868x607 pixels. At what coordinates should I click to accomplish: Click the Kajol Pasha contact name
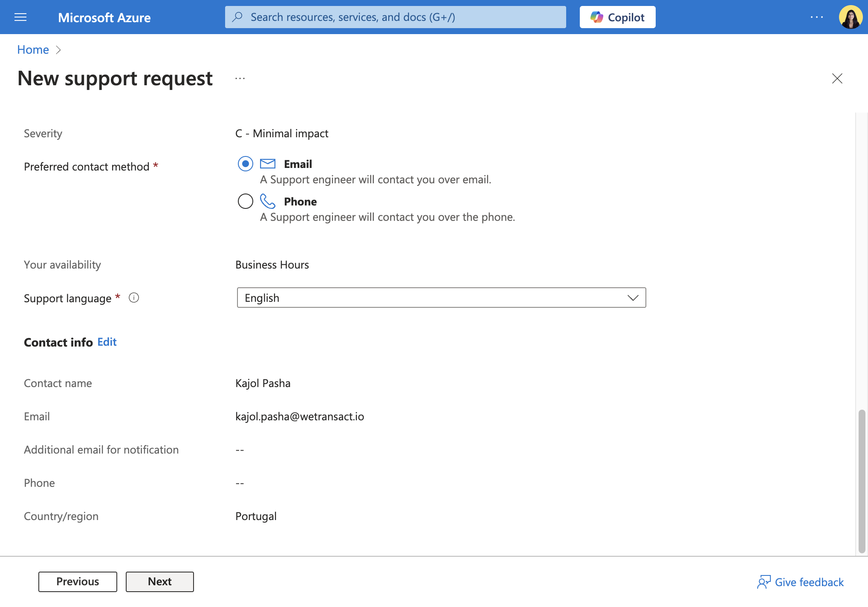263,383
